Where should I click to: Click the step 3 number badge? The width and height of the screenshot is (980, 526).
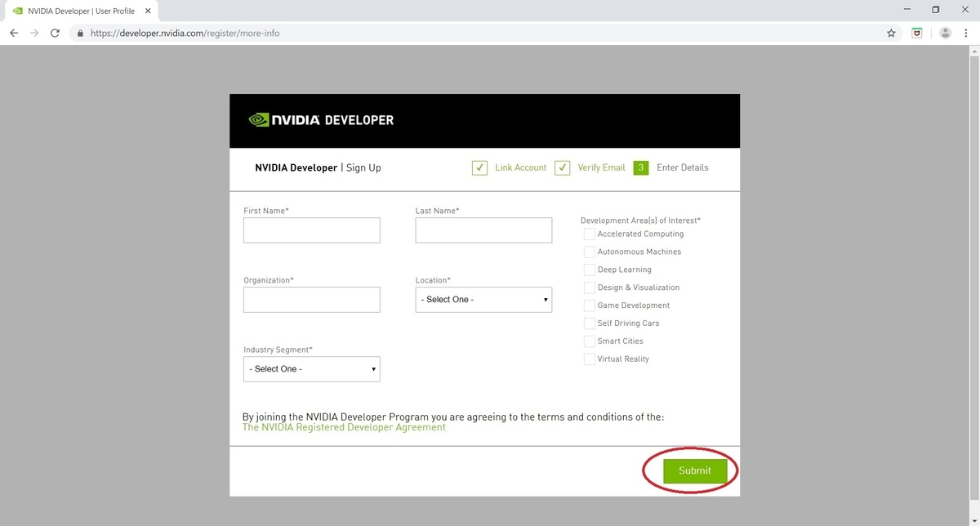pos(641,167)
